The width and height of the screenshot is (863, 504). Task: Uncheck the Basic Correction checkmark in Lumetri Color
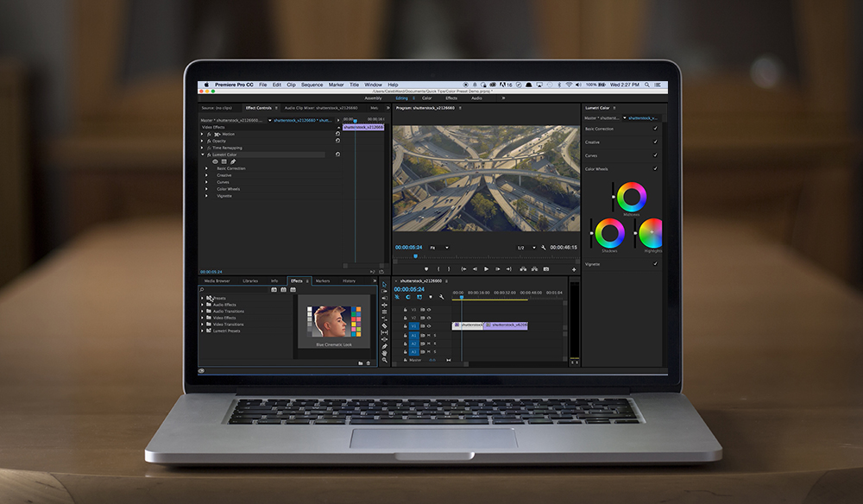(x=653, y=129)
